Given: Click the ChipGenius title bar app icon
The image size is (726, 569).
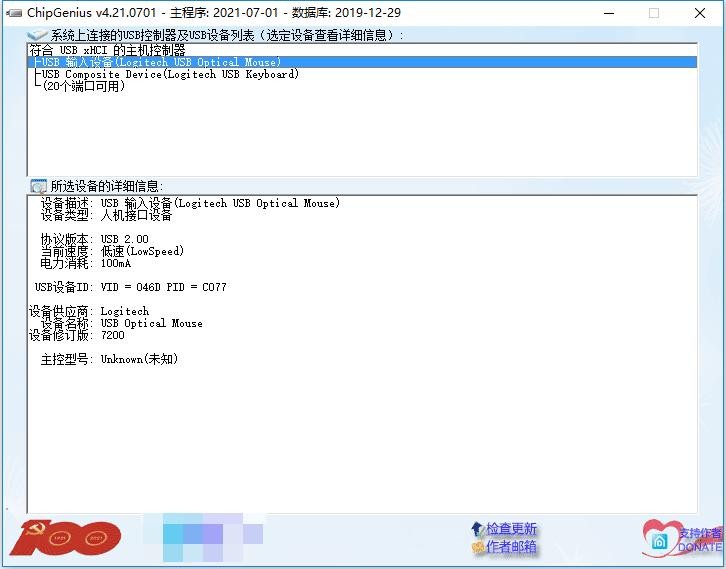Looking at the screenshot, I should (x=14, y=13).
